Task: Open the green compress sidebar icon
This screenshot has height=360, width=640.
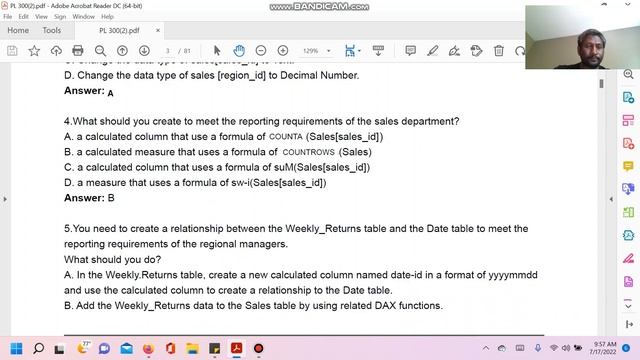Action: pyautogui.click(x=628, y=212)
